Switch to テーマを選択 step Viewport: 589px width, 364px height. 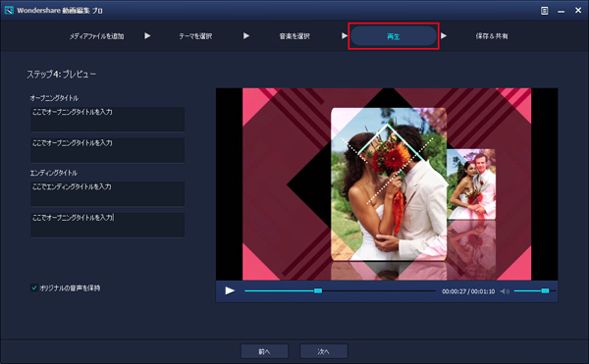point(195,36)
